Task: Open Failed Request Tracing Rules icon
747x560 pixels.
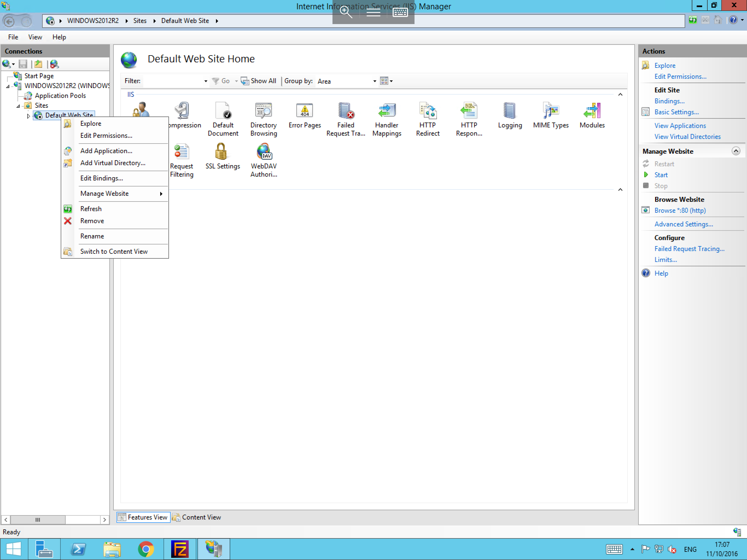Action: [x=346, y=119]
